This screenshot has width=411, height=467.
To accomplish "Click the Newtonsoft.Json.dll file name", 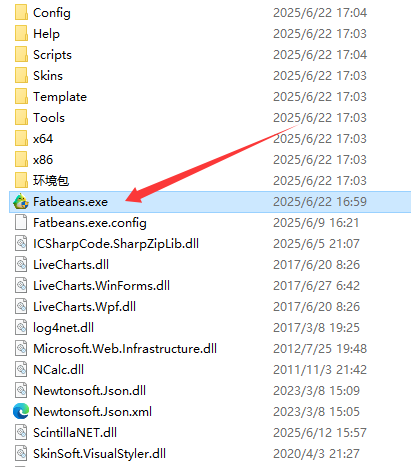I will click(x=89, y=390).
